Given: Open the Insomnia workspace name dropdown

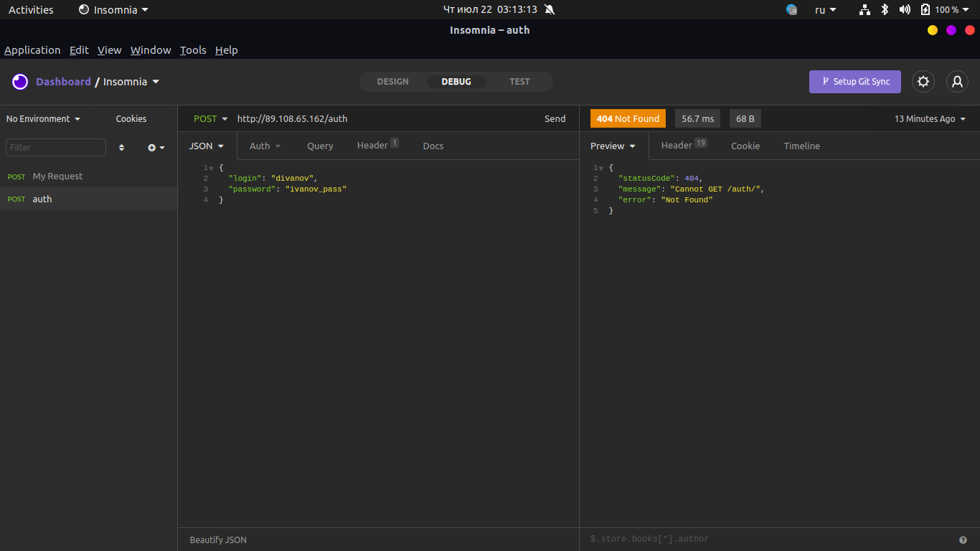Looking at the screenshot, I should point(131,82).
